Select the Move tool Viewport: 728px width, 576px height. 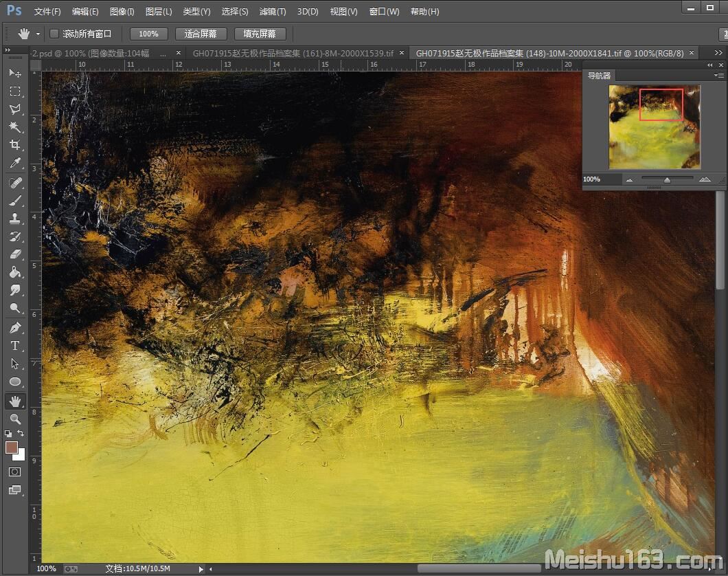pyautogui.click(x=15, y=73)
